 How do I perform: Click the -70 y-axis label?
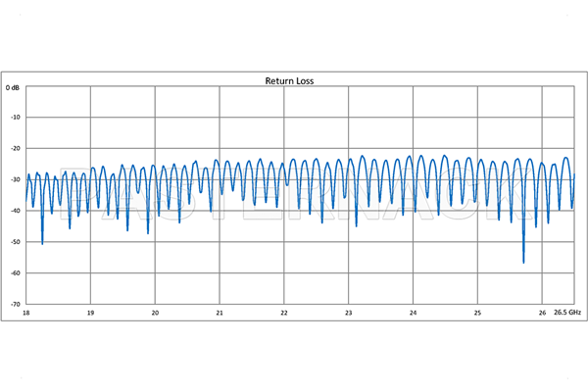tap(15, 304)
